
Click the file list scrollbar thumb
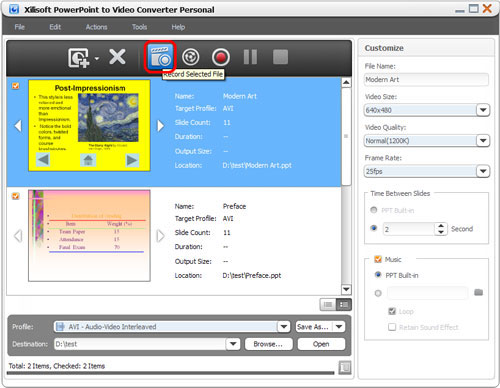346,136
